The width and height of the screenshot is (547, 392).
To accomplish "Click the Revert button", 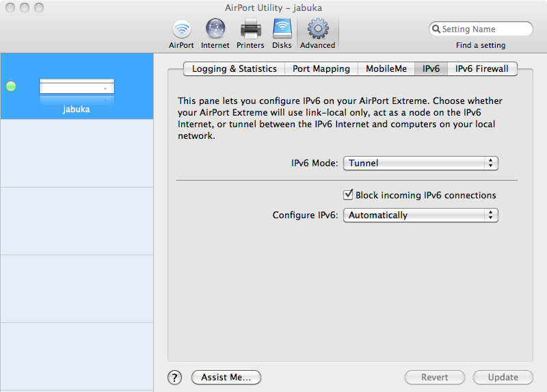I will point(435,378).
